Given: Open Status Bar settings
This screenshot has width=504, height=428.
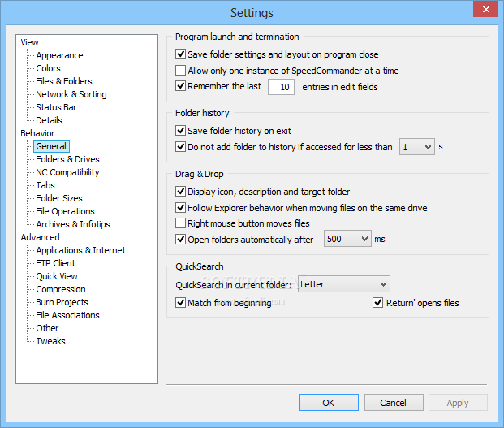Looking at the screenshot, I should tap(56, 107).
